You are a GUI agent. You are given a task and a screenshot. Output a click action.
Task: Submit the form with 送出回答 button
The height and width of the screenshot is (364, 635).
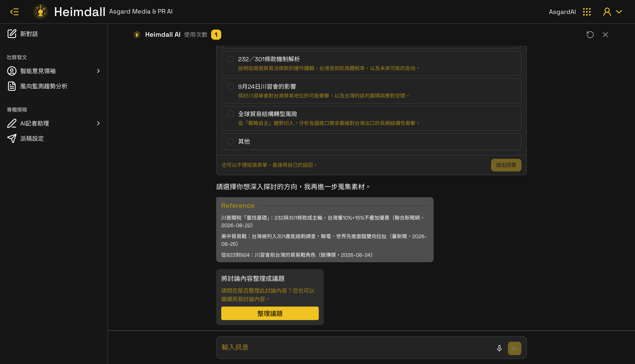(506, 165)
